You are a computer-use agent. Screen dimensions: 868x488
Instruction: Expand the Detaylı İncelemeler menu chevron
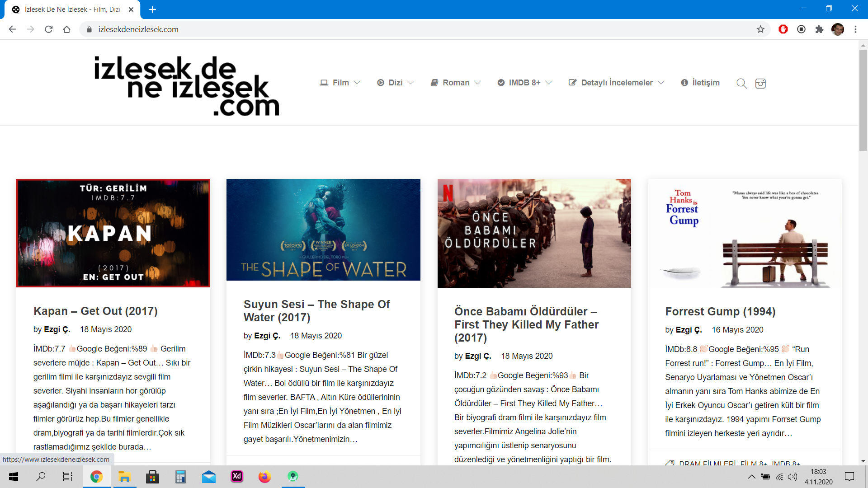pos(661,83)
